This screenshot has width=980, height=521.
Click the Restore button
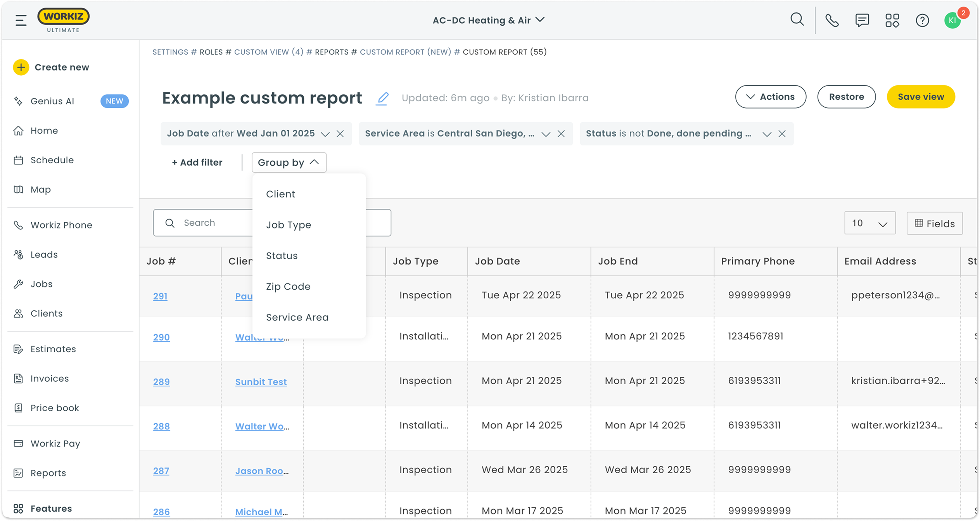tap(846, 97)
